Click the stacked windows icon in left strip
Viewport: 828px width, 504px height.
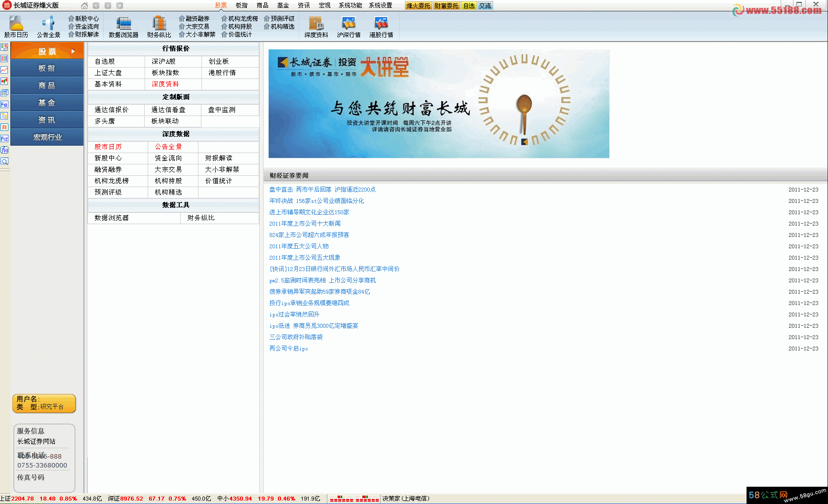pos(4,93)
